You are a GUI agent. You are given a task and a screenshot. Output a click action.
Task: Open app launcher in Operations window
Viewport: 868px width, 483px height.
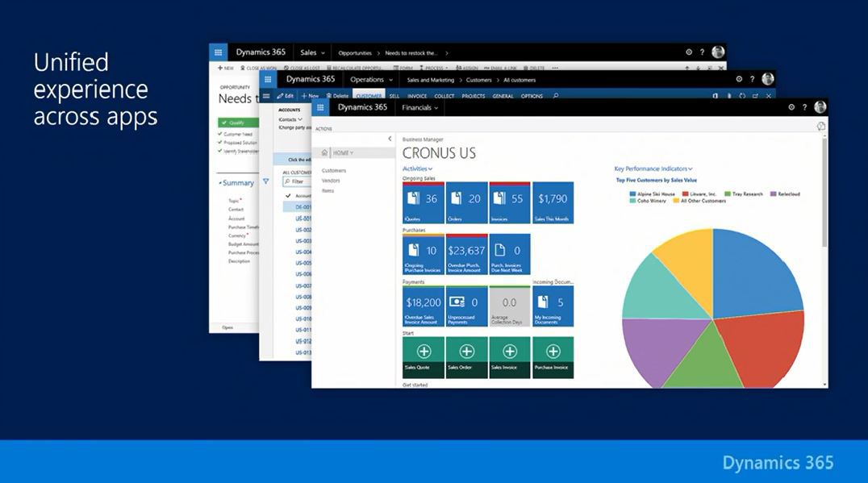[x=268, y=79]
